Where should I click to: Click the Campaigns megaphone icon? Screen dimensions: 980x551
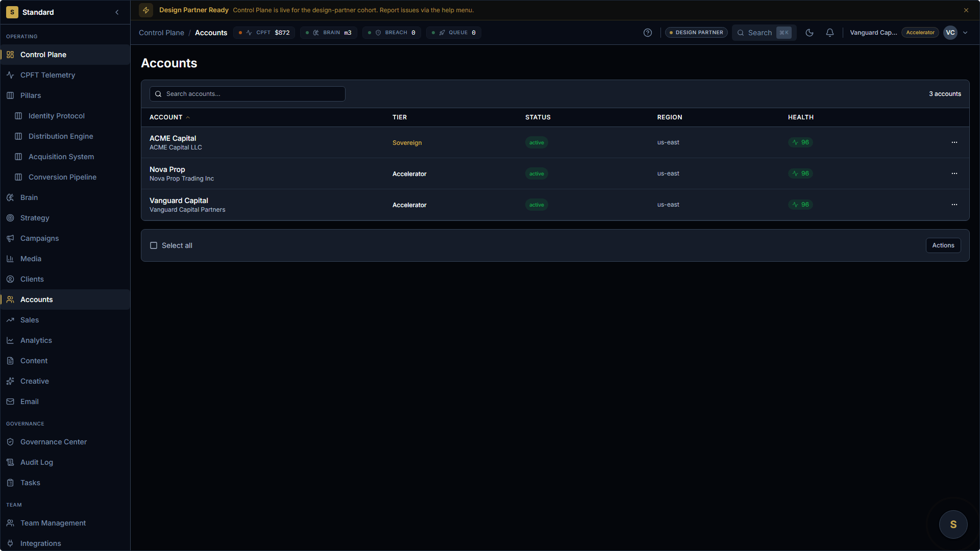(10, 238)
